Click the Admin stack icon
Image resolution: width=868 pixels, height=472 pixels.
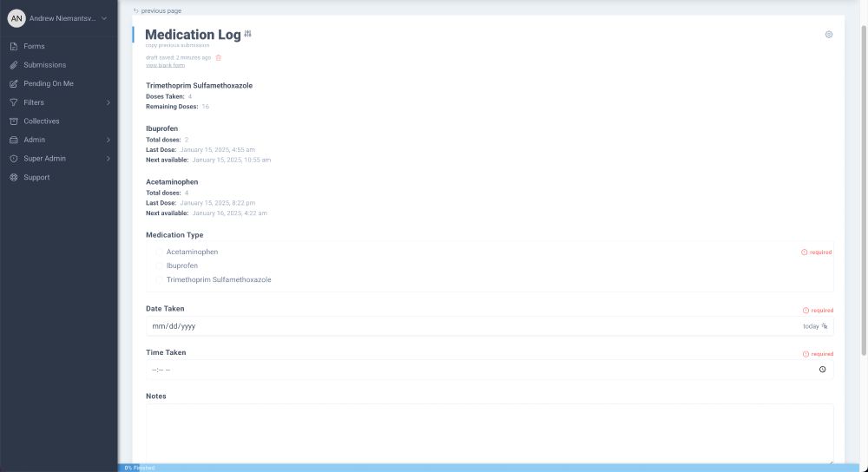[14, 140]
